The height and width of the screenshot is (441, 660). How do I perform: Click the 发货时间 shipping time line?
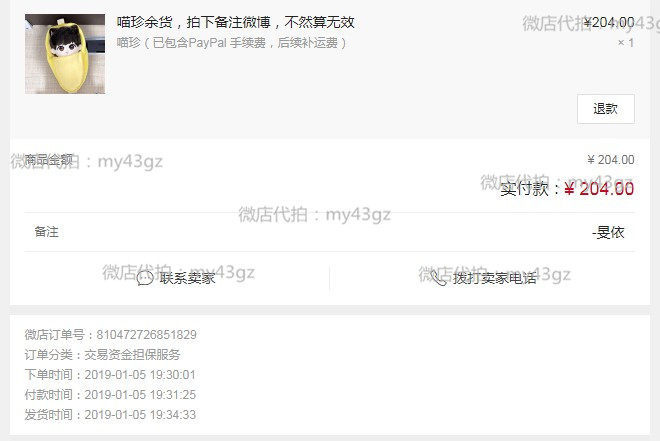tap(110, 414)
